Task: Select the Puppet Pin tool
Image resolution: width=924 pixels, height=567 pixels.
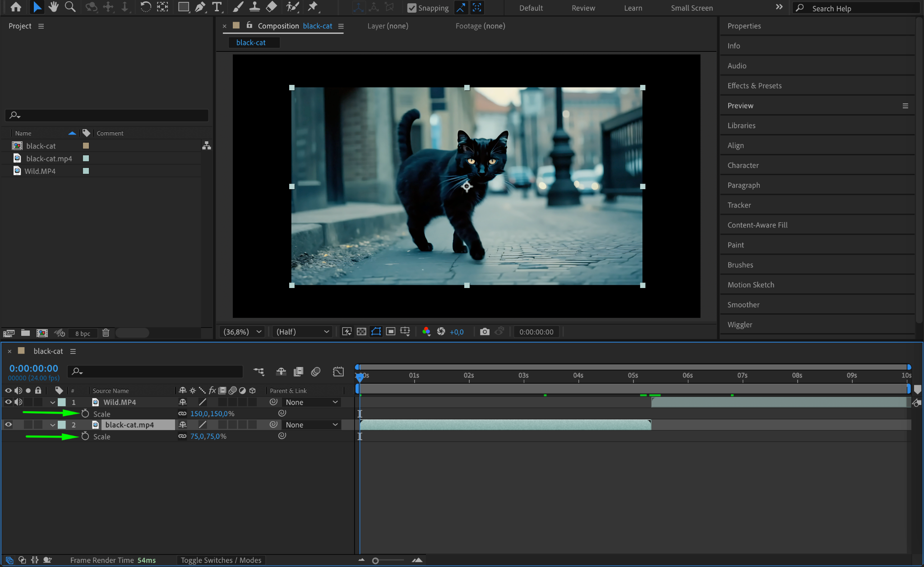Action: click(x=312, y=7)
